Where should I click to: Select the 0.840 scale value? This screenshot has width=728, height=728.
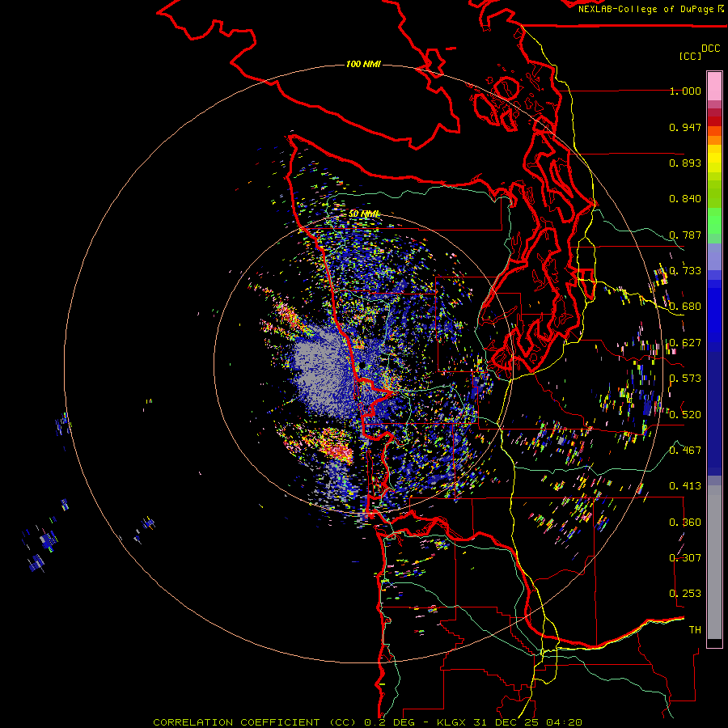pyautogui.click(x=685, y=199)
